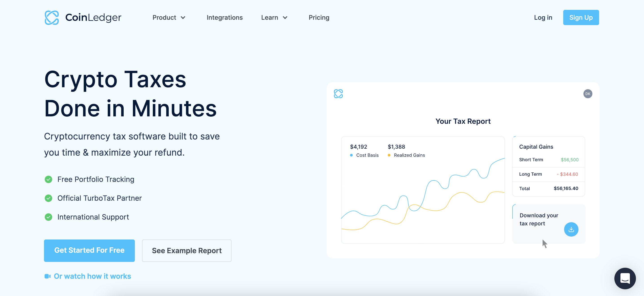
Task: Open See Example Report
Action: 186,250
